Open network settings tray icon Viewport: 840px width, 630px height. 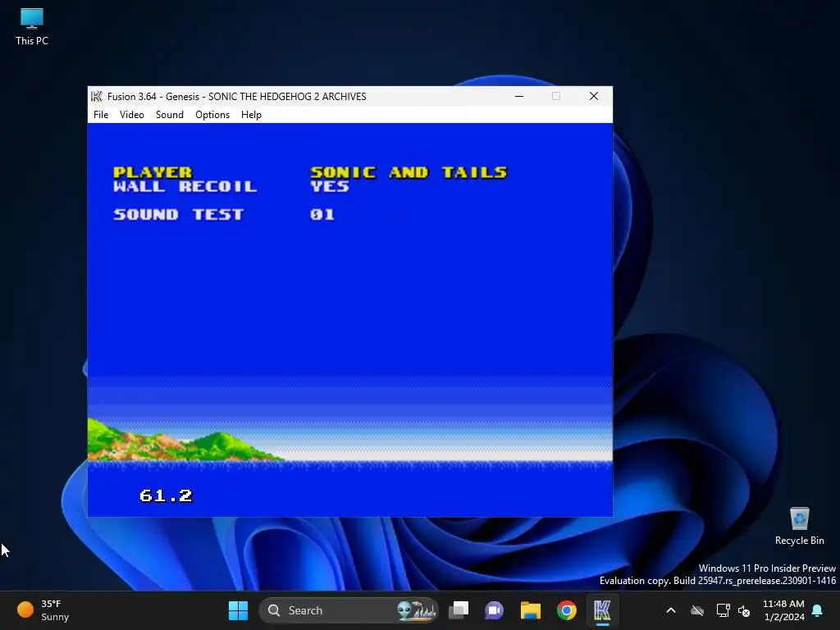click(723, 610)
